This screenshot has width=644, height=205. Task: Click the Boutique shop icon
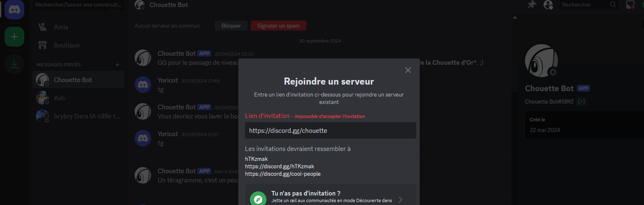click(42, 45)
